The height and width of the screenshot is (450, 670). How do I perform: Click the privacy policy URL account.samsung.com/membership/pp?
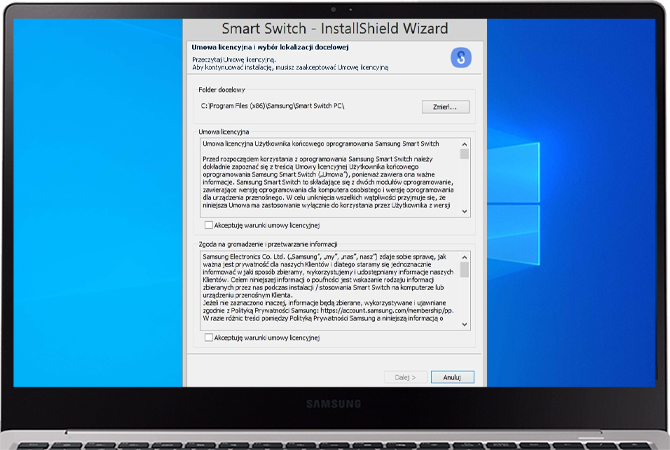click(x=387, y=311)
